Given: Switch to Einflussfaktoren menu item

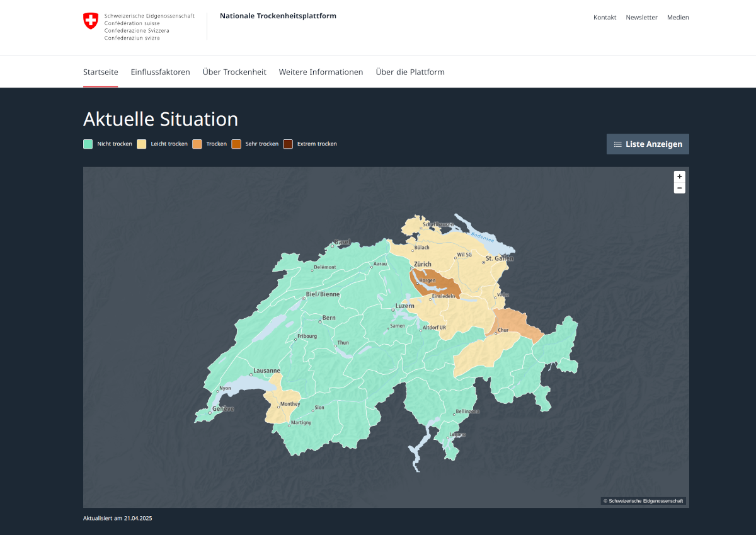Looking at the screenshot, I should 160,72.
